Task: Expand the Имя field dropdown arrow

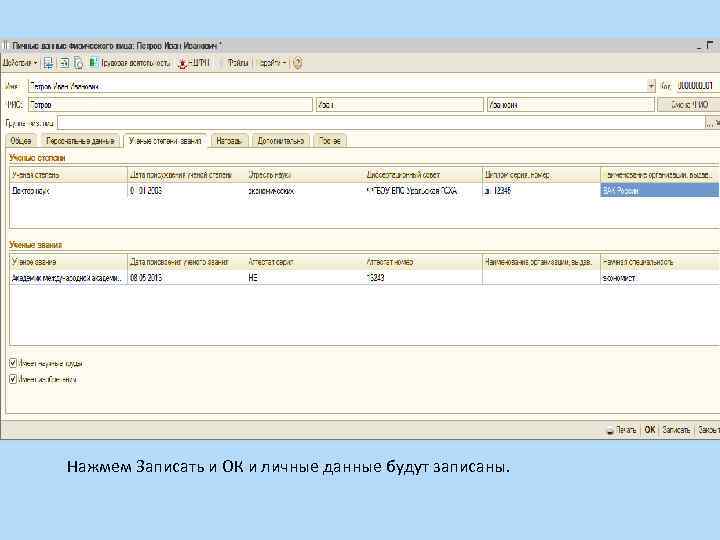Action: (x=651, y=86)
